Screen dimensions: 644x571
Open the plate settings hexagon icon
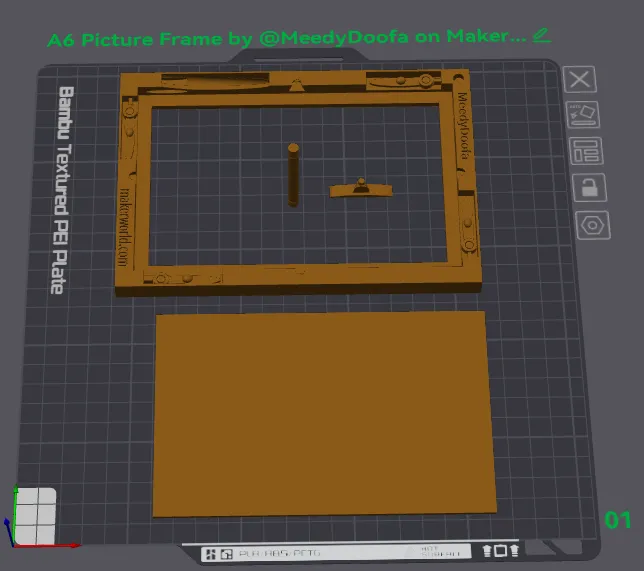(x=593, y=225)
